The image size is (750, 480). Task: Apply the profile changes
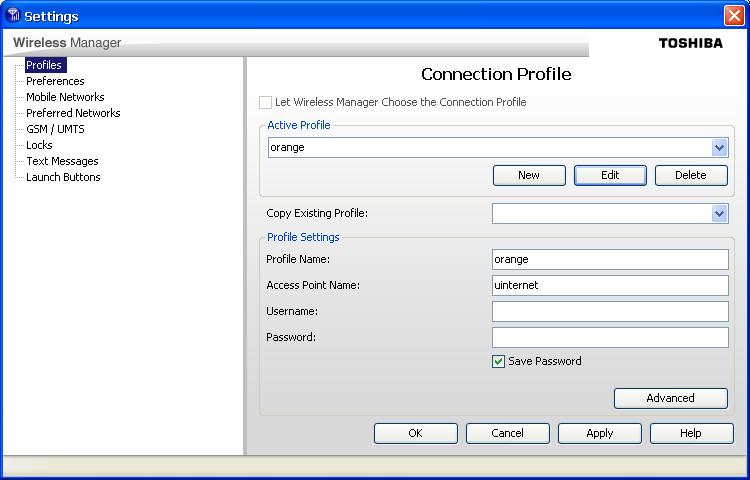point(599,434)
